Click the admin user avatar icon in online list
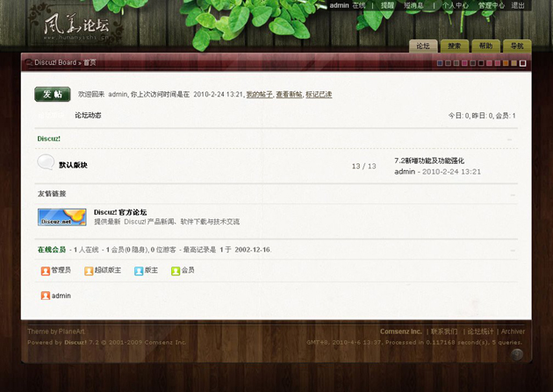The width and height of the screenshot is (553, 392). click(x=46, y=296)
